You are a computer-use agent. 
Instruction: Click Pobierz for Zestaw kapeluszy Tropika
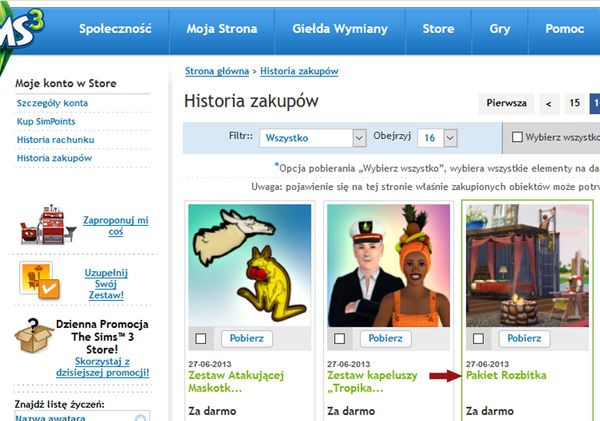[386, 339]
